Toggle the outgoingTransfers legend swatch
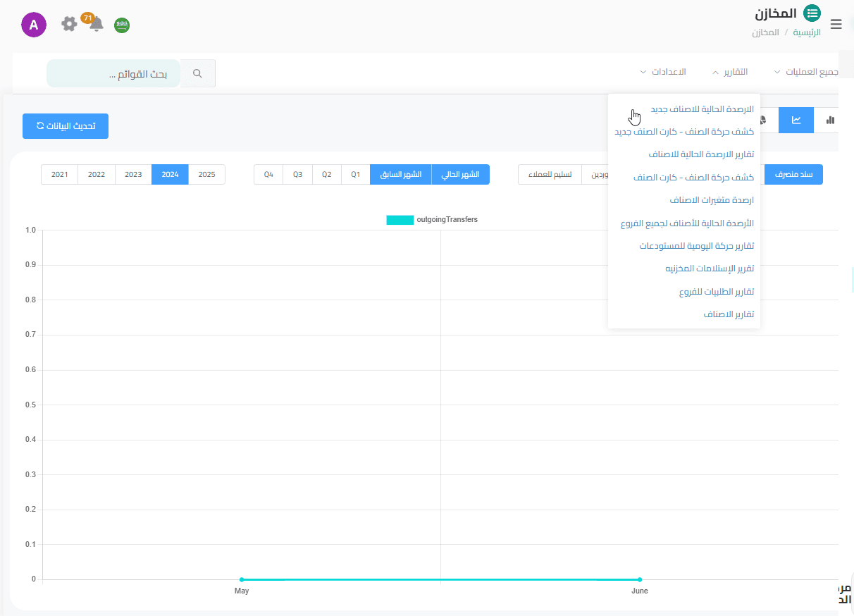 tap(400, 220)
